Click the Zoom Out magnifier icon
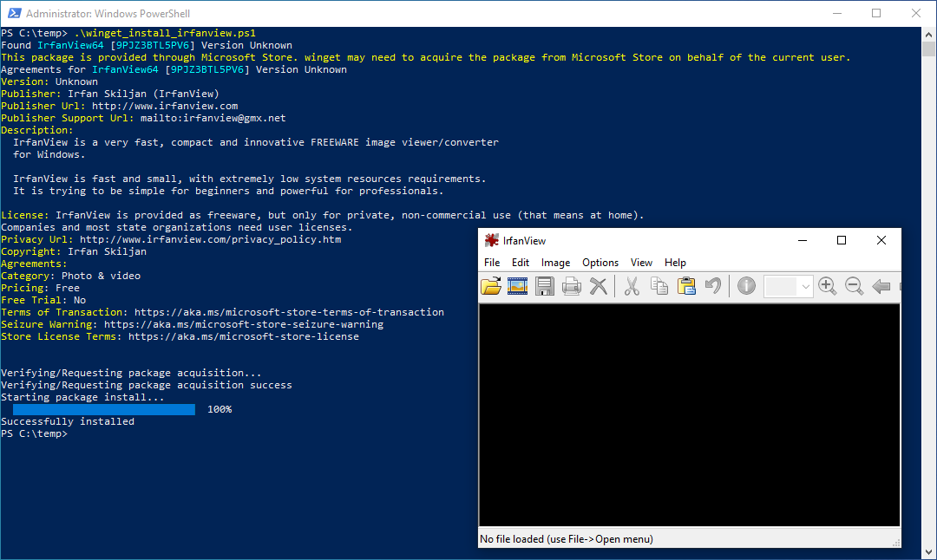Image resolution: width=937 pixels, height=560 pixels. pos(854,287)
